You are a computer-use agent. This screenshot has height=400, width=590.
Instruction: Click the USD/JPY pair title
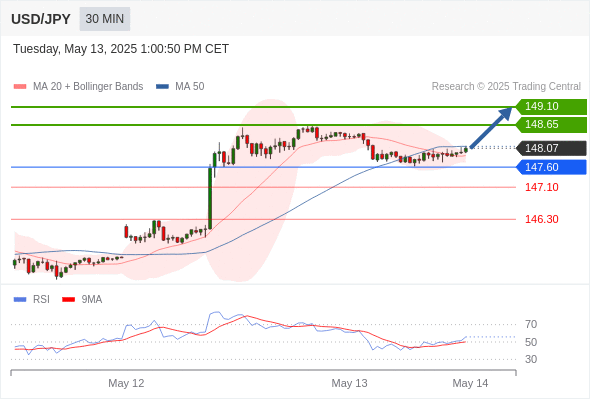pos(41,19)
